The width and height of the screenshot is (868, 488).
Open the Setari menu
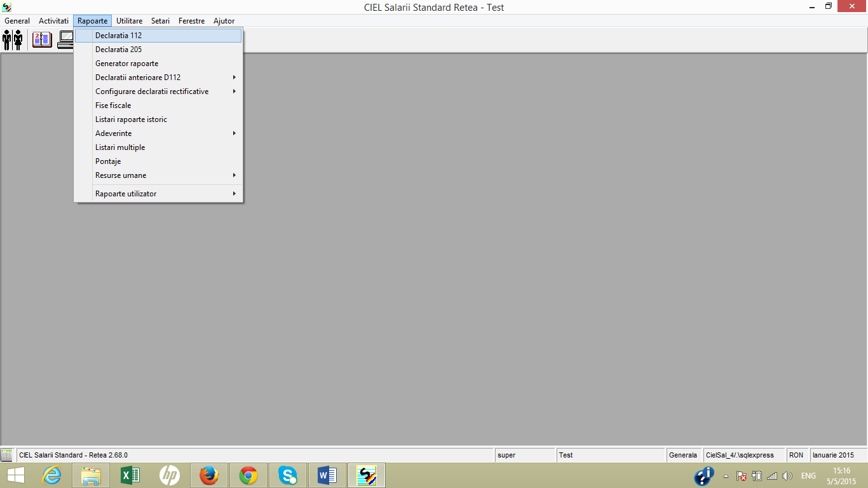point(160,21)
